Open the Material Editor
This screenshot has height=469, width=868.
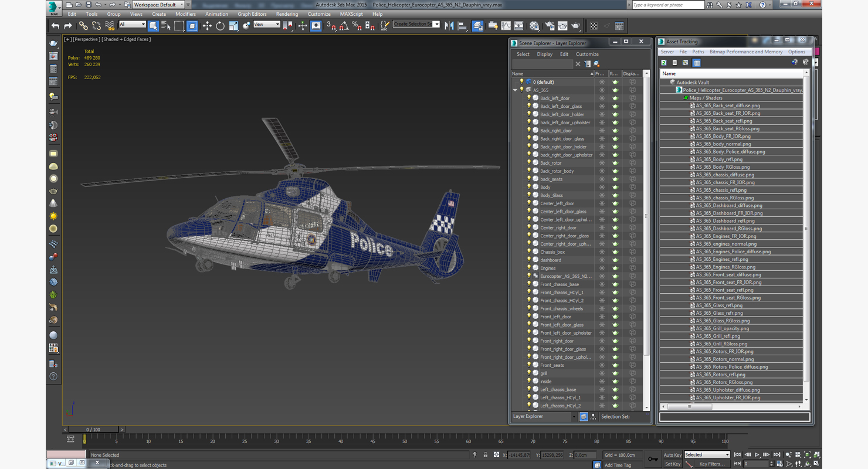[x=534, y=26]
